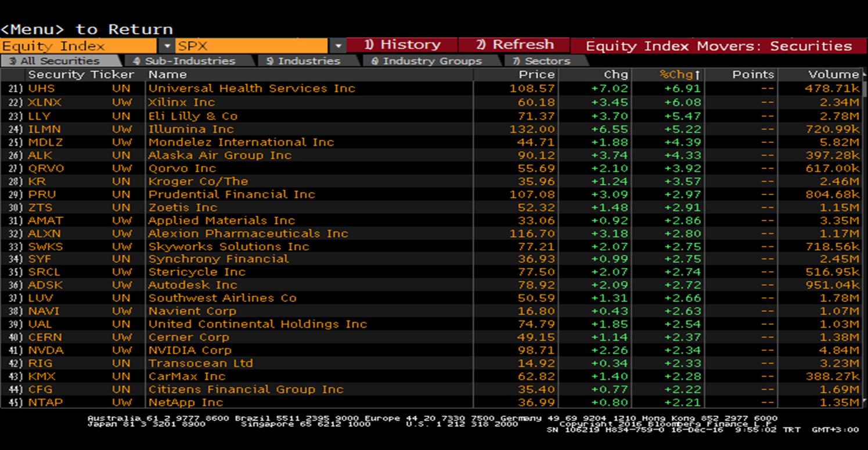
Task: Select Eli Lilly & Co row
Action: 431,116
